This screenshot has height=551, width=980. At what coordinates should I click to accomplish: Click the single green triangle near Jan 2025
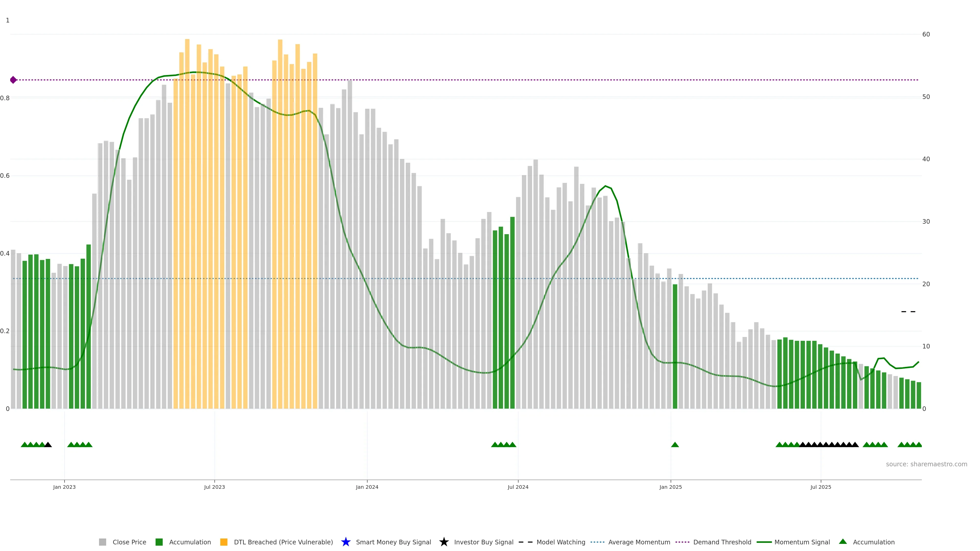pos(675,445)
